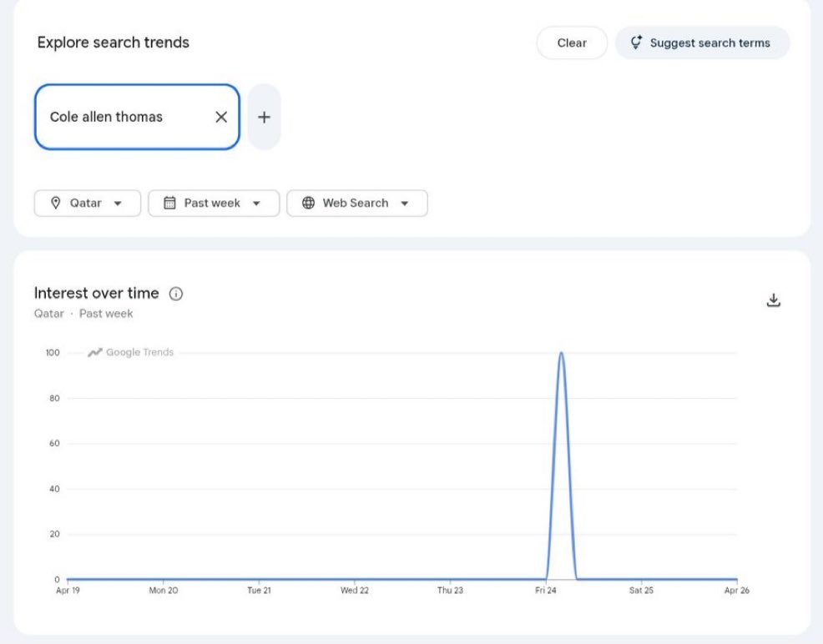Click the 20 value on y-axis
The image size is (823, 644).
(54, 535)
